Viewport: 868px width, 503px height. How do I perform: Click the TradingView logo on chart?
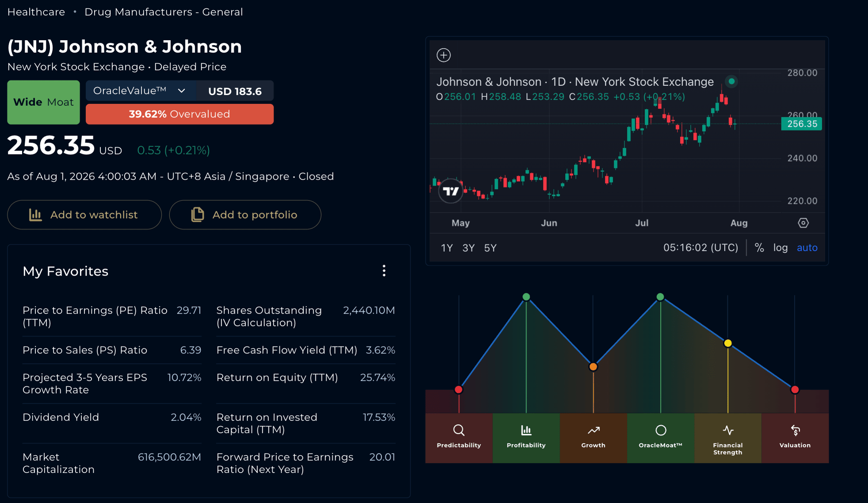(451, 191)
